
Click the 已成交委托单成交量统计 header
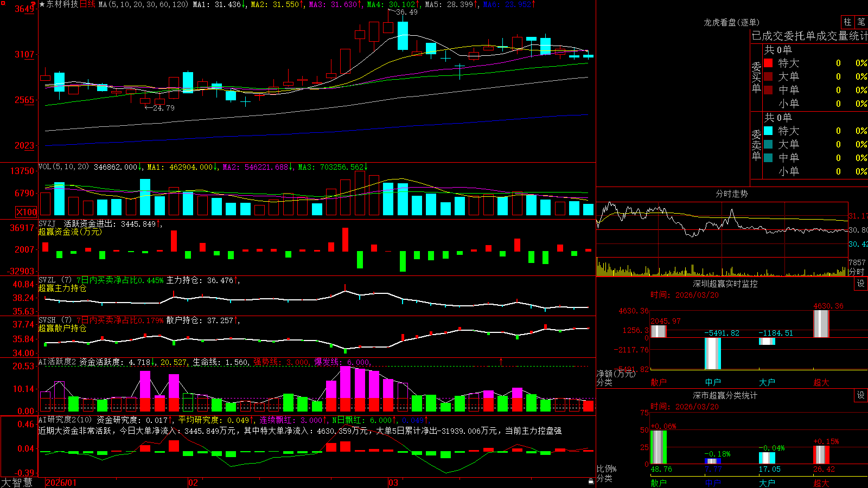809,36
